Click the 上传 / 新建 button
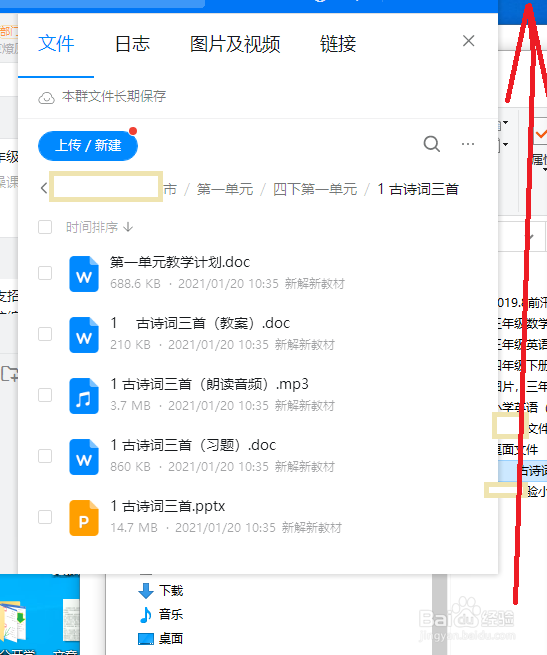The image size is (547, 655). [x=88, y=146]
